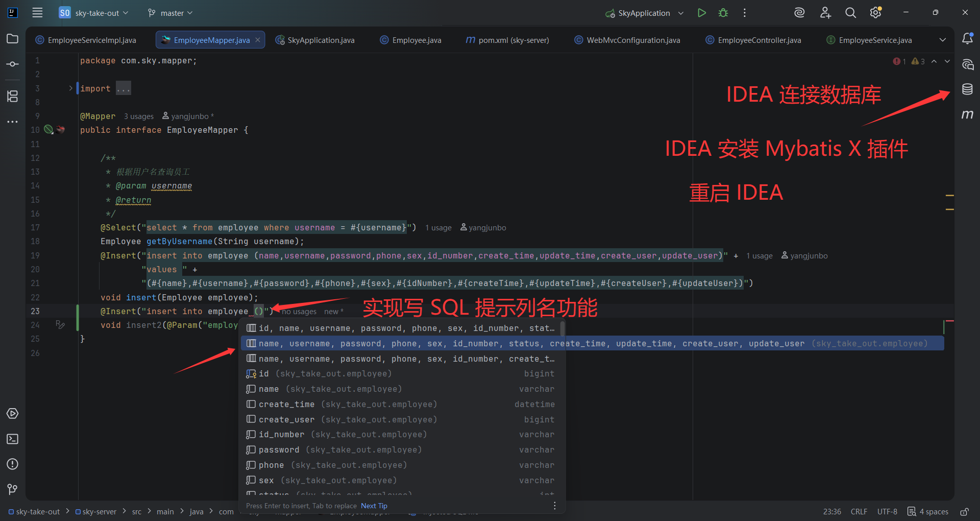
Task: Open the UTF-8 encoding selector
Action: pyautogui.click(x=887, y=512)
